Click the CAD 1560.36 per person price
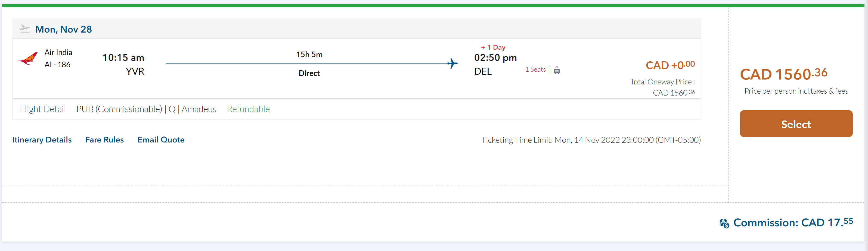 [x=783, y=74]
